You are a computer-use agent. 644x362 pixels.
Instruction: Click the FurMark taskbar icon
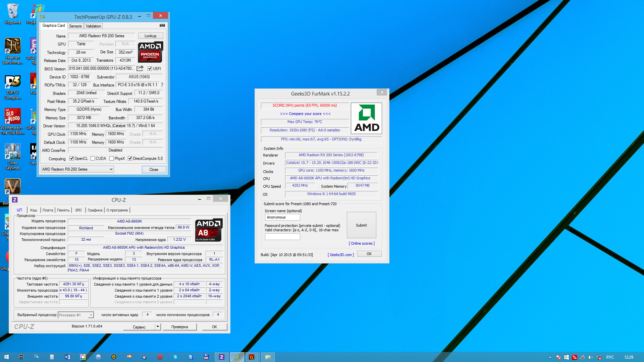tap(252, 357)
